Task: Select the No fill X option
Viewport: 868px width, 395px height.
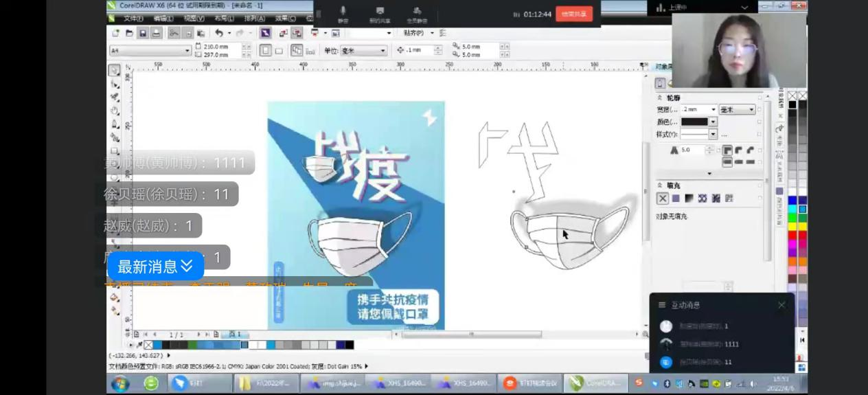Action: (662, 199)
